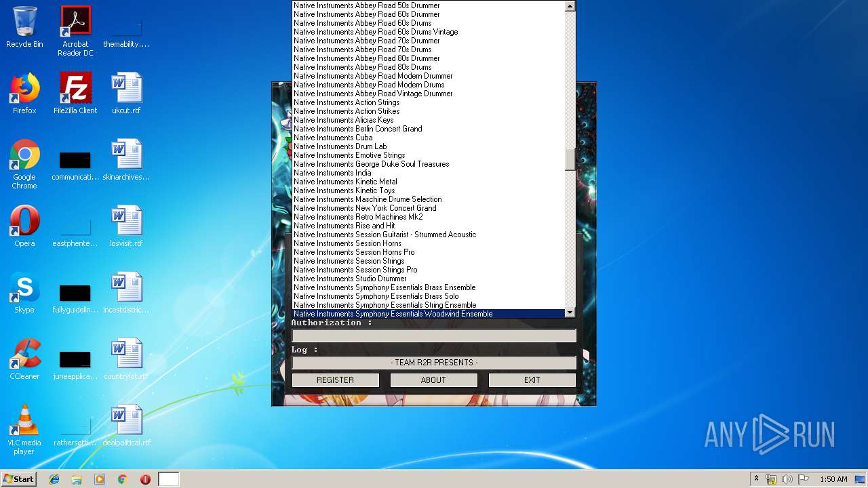868x488 pixels.
Task: Launch VLC media player shortcut
Action: 24,430
